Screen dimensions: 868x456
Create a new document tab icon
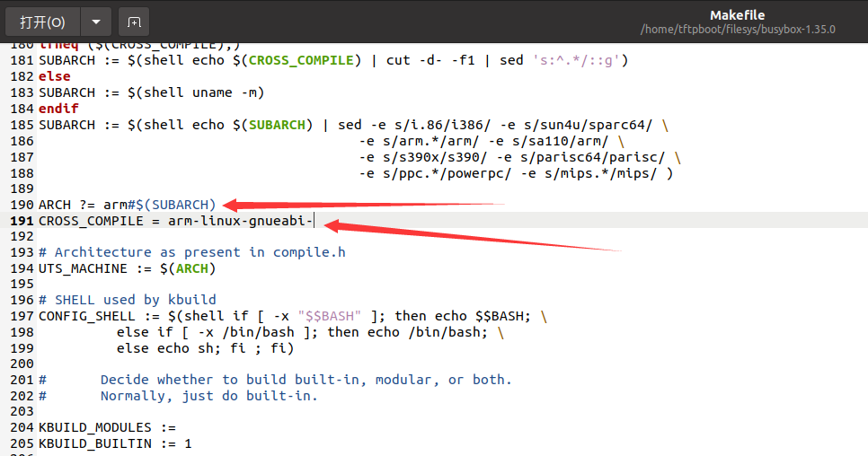tap(134, 22)
